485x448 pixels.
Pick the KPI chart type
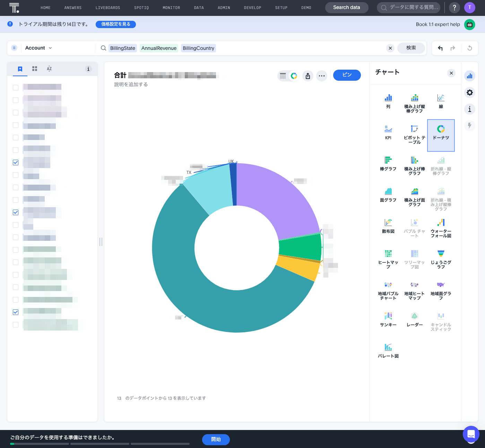click(x=388, y=129)
